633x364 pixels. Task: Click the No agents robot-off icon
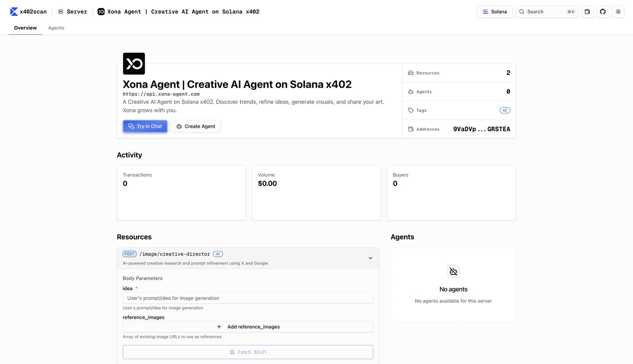click(454, 272)
